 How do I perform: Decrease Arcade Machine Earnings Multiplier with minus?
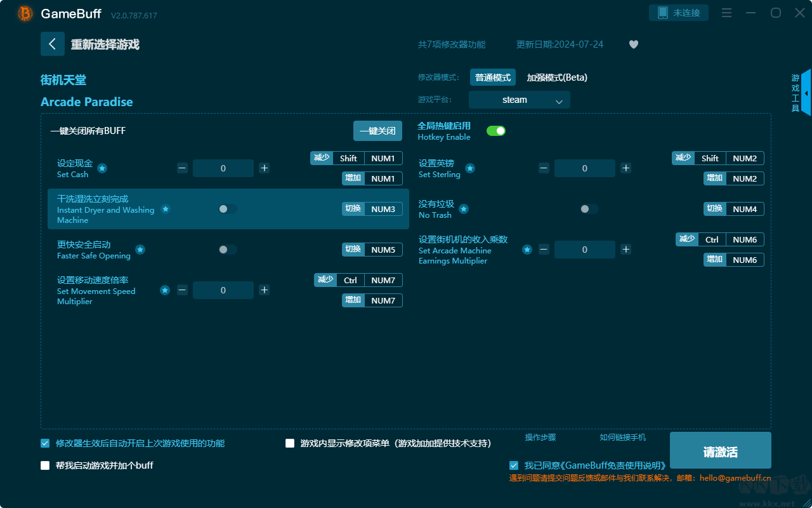pyautogui.click(x=544, y=250)
